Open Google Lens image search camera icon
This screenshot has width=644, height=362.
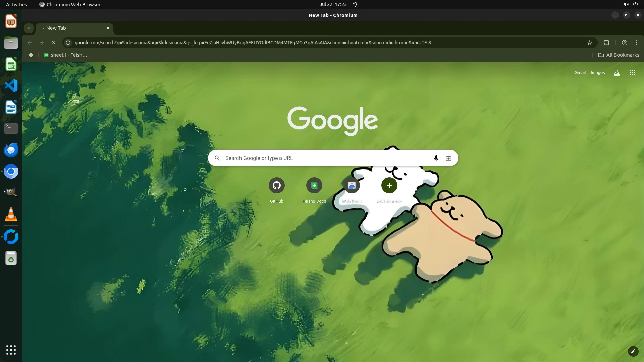pos(448,158)
